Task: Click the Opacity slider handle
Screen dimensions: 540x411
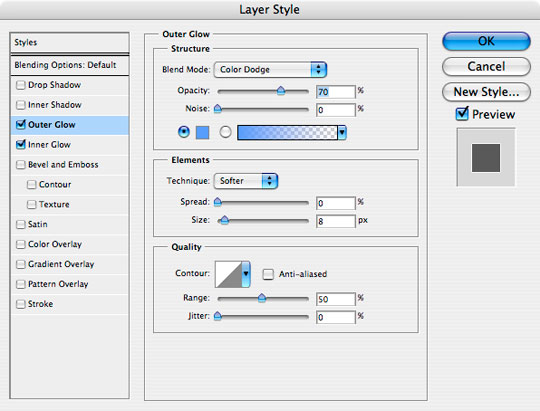Action: pyautogui.click(x=281, y=91)
